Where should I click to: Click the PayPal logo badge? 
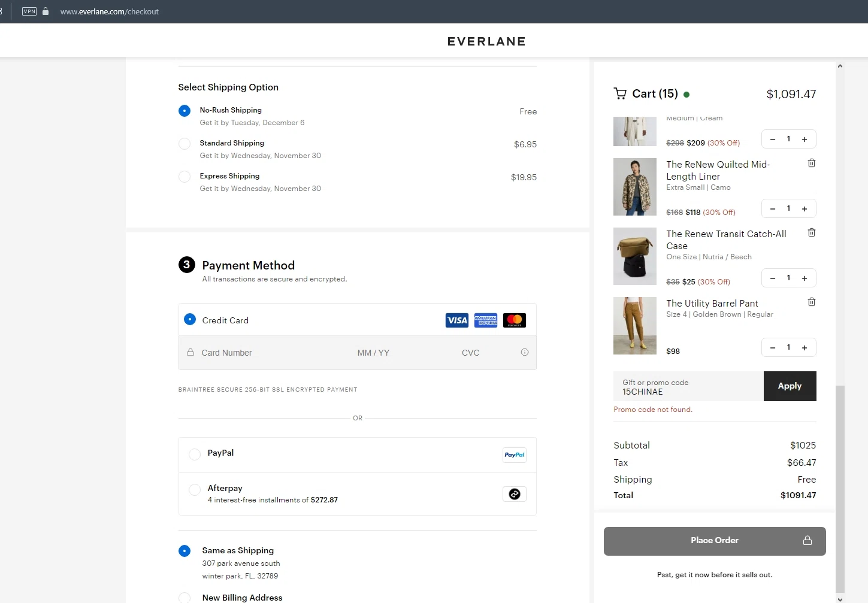point(515,454)
